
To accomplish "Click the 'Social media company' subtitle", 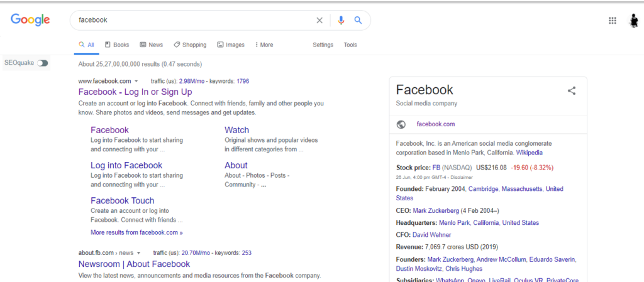I will (x=426, y=103).
